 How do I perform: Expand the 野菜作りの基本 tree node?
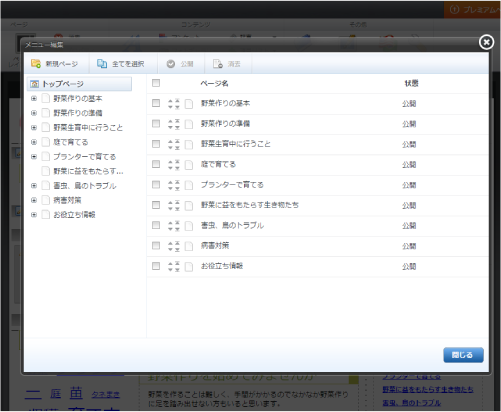(x=34, y=98)
